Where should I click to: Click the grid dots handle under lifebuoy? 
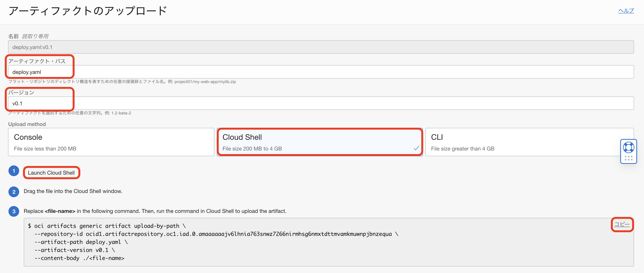coord(628,158)
